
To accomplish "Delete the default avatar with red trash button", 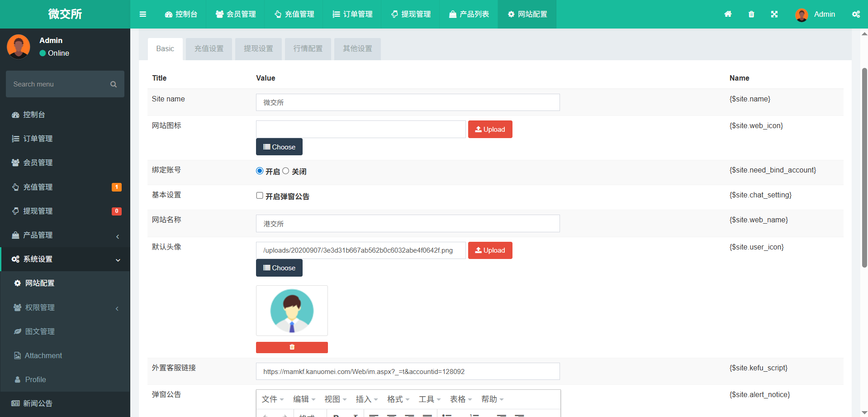I will [292, 347].
